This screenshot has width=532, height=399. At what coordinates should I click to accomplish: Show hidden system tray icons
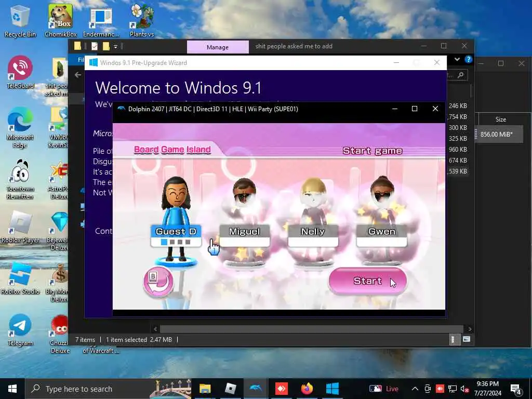point(415,389)
